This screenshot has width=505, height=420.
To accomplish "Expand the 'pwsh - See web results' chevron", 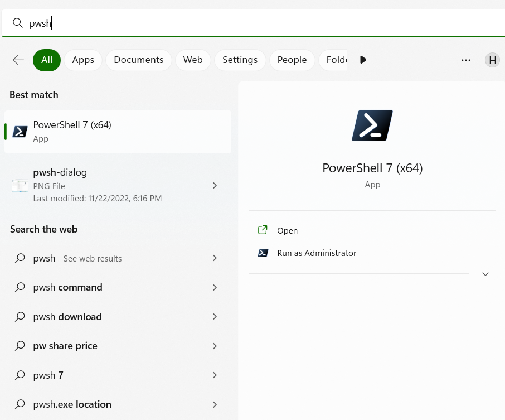I will (x=215, y=258).
